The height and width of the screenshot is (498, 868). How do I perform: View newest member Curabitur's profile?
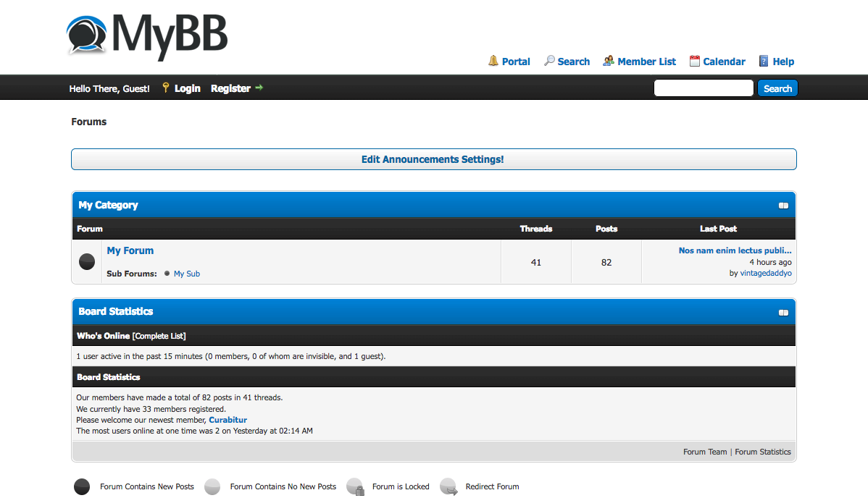coord(228,420)
